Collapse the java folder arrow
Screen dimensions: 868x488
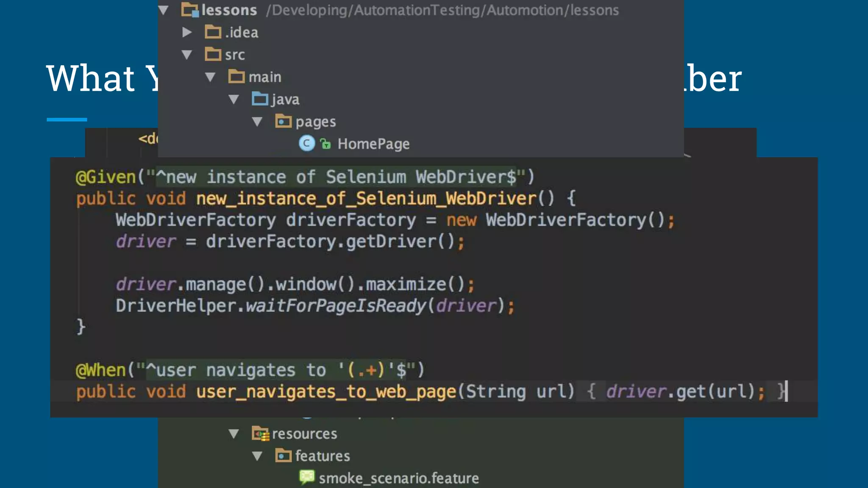click(234, 99)
